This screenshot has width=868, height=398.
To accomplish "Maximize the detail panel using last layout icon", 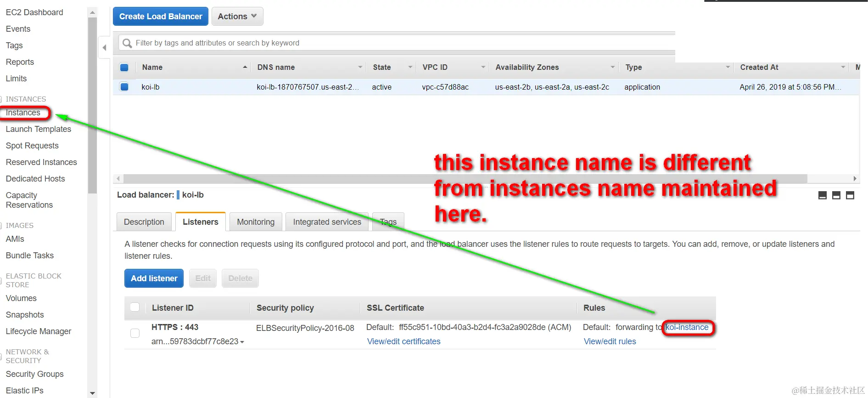I will click(850, 195).
